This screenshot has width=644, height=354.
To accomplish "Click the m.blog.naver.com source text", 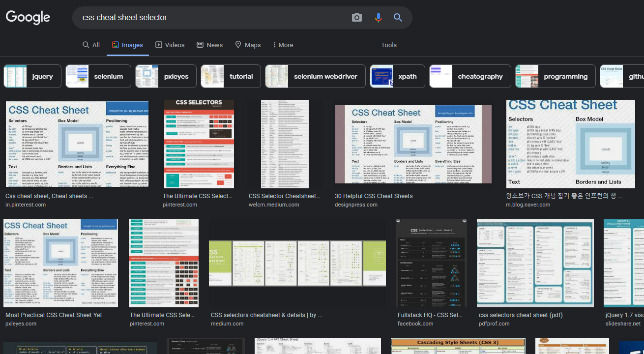I will pos(528,205).
